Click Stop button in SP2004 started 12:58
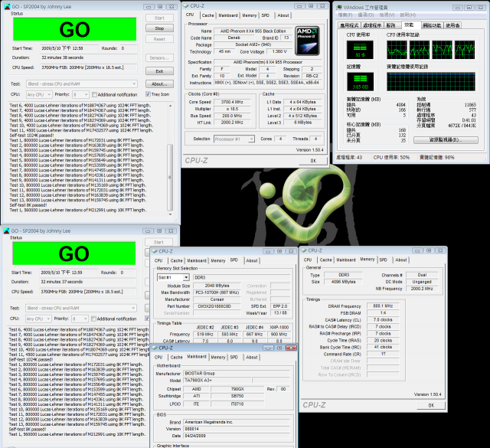The width and height of the screenshot is (490, 448). click(x=159, y=28)
